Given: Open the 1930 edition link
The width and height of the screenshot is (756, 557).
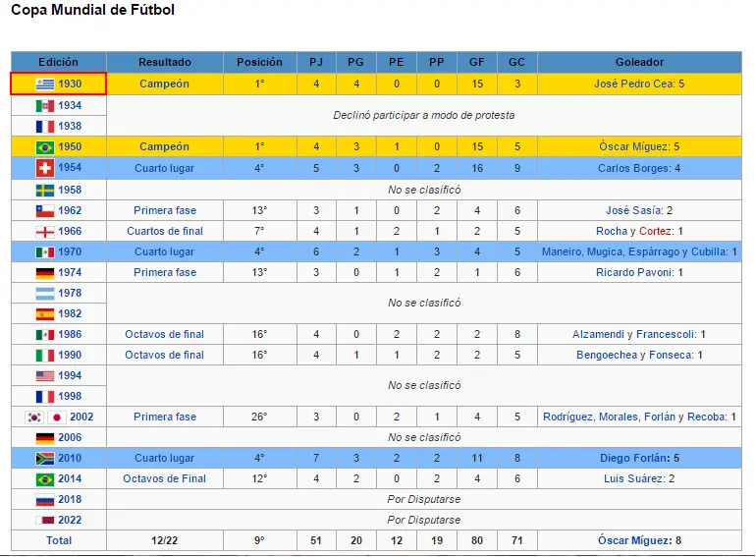Looking at the screenshot, I should [x=70, y=84].
